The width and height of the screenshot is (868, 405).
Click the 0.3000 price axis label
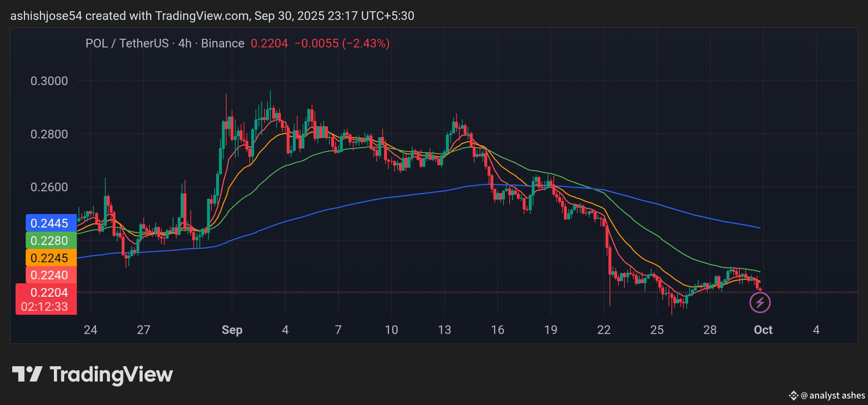pyautogui.click(x=49, y=81)
